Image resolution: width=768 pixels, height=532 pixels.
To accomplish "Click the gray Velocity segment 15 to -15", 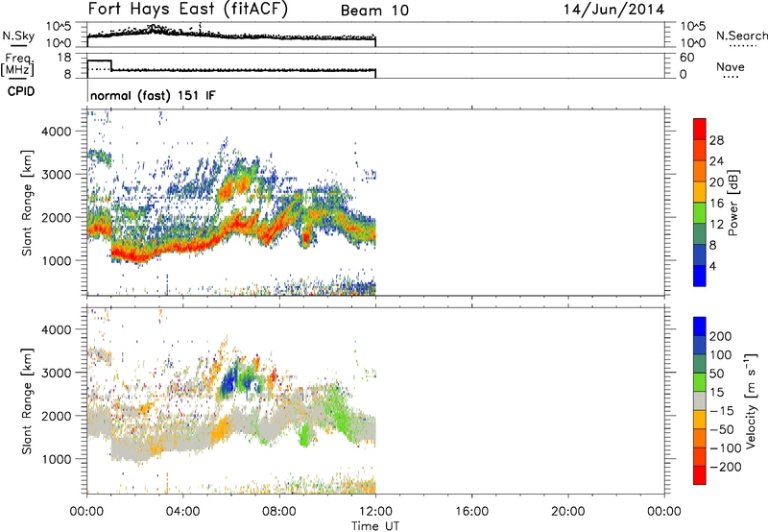I will click(700, 400).
